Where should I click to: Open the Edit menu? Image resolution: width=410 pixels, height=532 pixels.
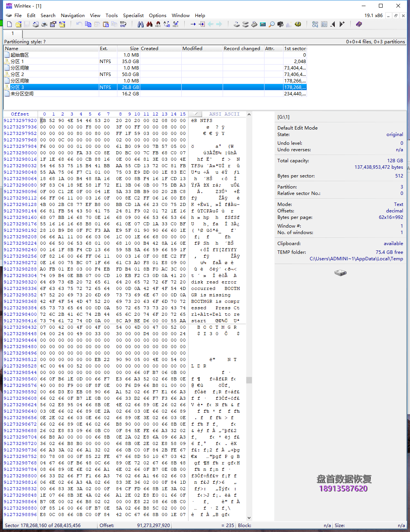(31, 16)
